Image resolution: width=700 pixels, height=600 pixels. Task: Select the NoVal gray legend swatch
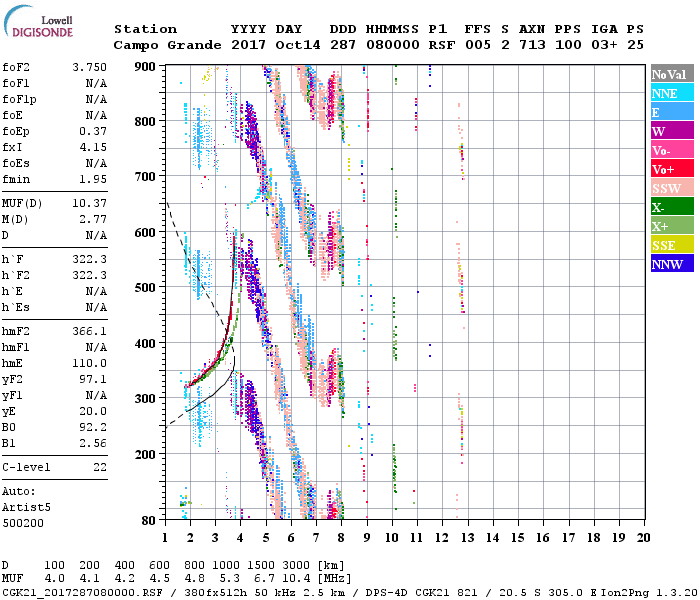click(x=672, y=74)
